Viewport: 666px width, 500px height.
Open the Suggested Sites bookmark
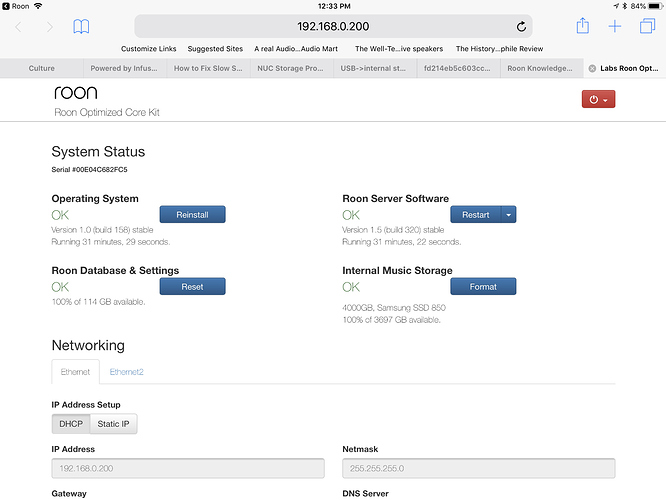click(215, 49)
